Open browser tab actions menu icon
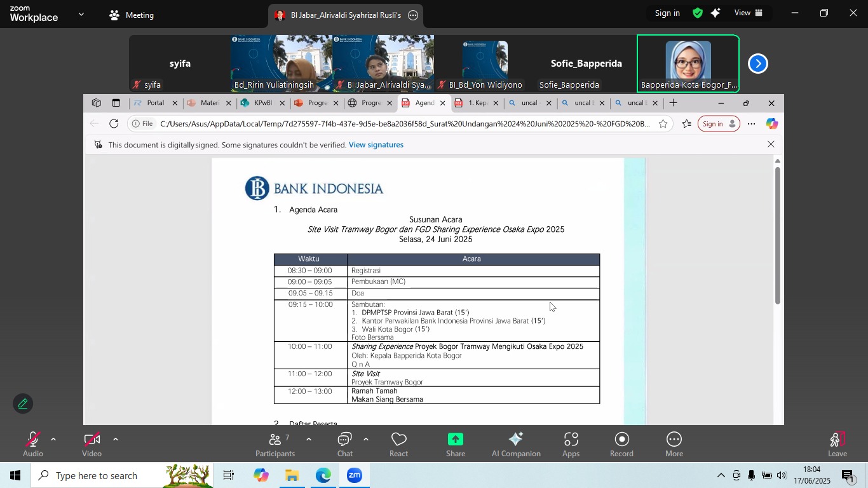The width and height of the screenshot is (868, 488). tap(116, 103)
